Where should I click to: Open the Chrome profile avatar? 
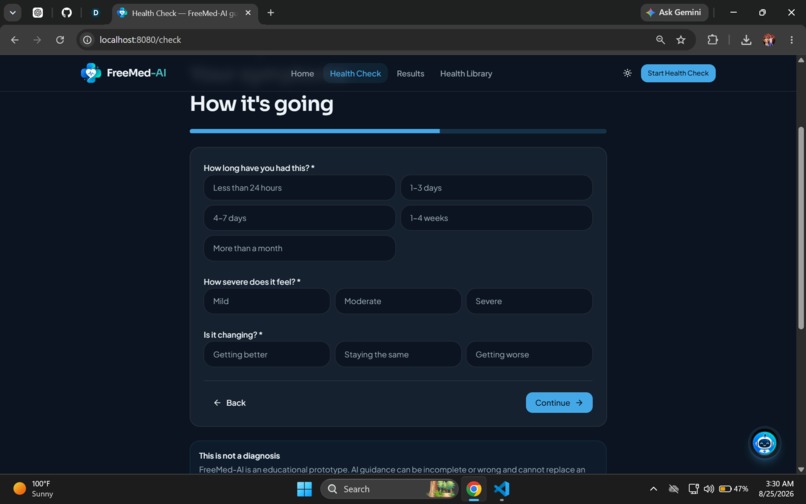tap(769, 40)
